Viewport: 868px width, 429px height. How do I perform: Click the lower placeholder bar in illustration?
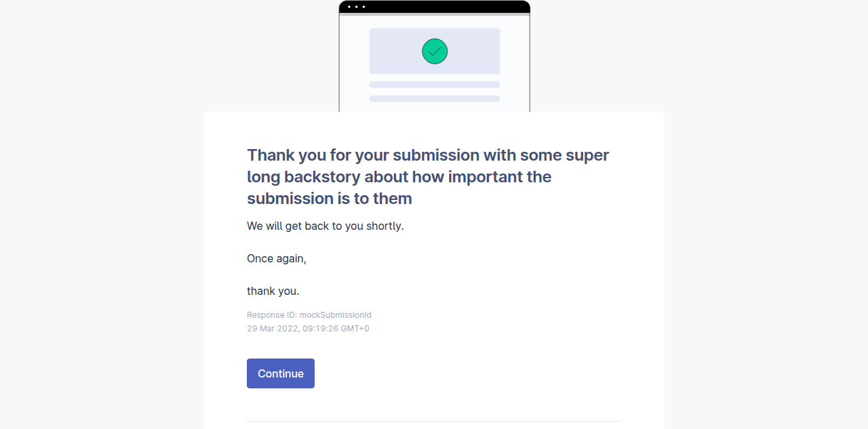(435, 98)
